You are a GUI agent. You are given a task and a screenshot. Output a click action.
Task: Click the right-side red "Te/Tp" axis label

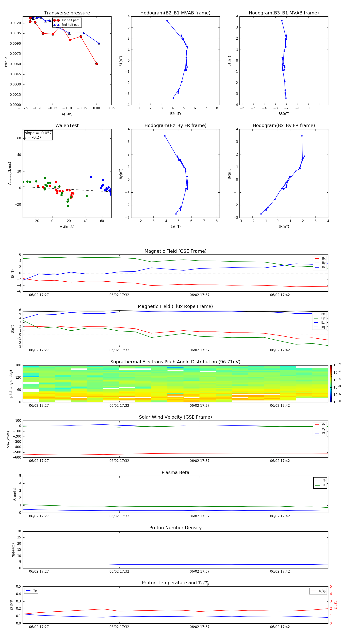pos(336,605)
